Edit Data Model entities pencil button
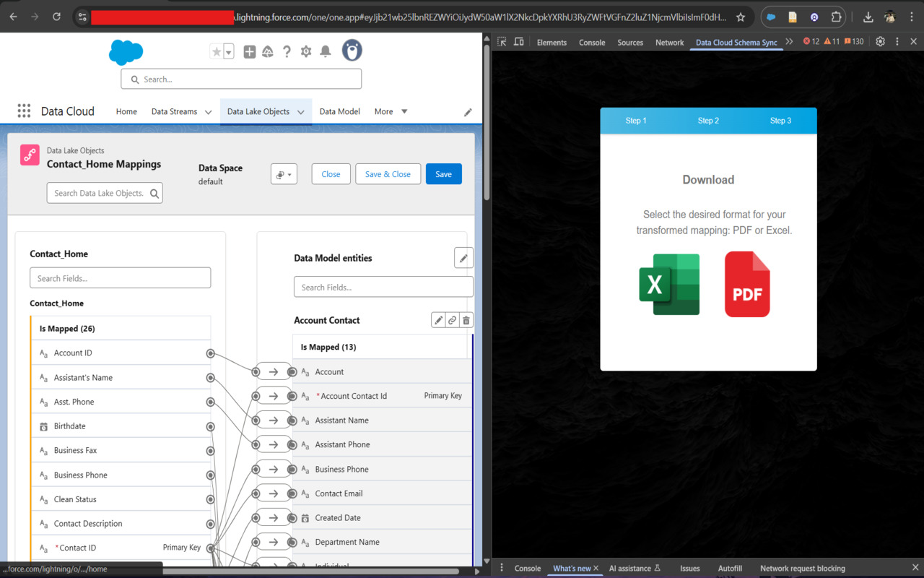The height and width of the screenshot is (578, 924). point(463,258)
